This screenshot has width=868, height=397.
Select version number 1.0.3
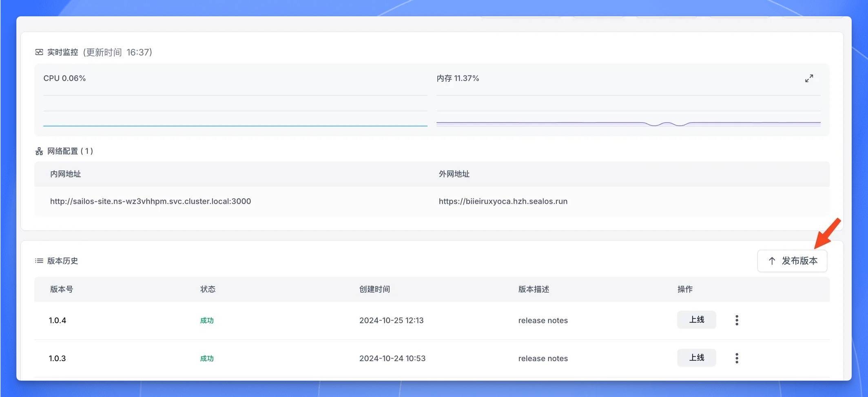58,358
